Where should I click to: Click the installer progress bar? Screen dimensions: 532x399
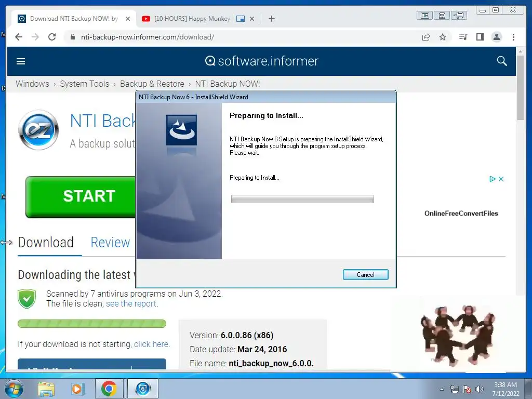[302, 199]
